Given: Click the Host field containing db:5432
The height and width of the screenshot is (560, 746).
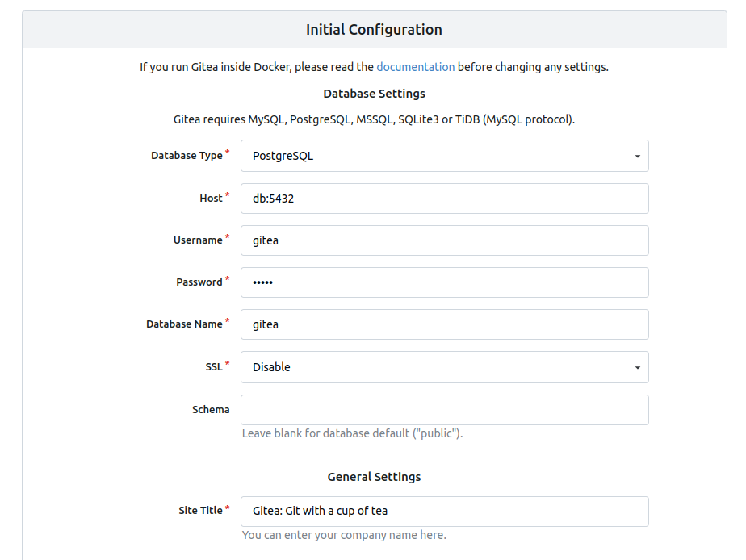Looking at the screenshot, I should point(444,199).
